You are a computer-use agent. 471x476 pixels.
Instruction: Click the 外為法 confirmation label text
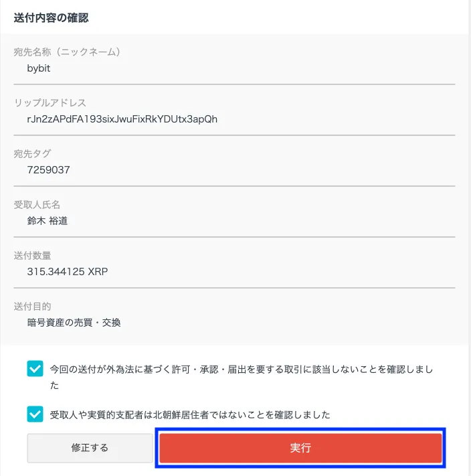(241, 377)
